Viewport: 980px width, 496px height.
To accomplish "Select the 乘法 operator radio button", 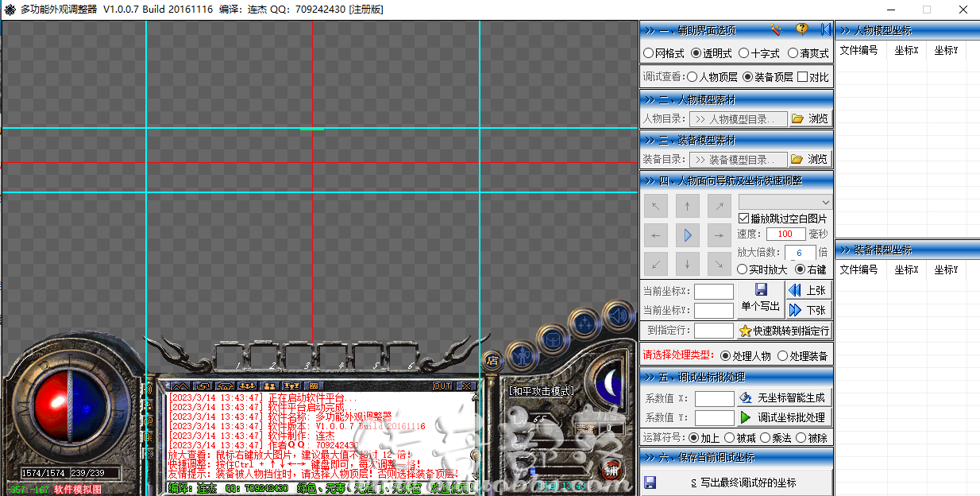I will tap(777, 438).
